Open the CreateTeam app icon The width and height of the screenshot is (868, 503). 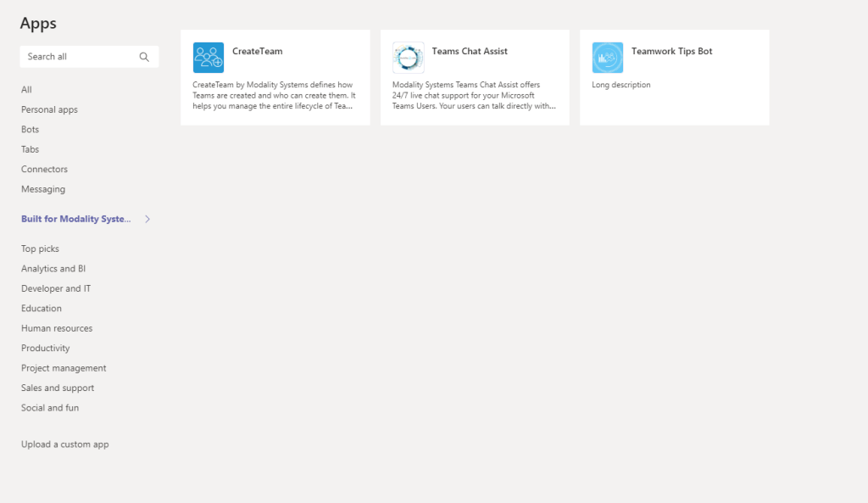tap(209, 58)
